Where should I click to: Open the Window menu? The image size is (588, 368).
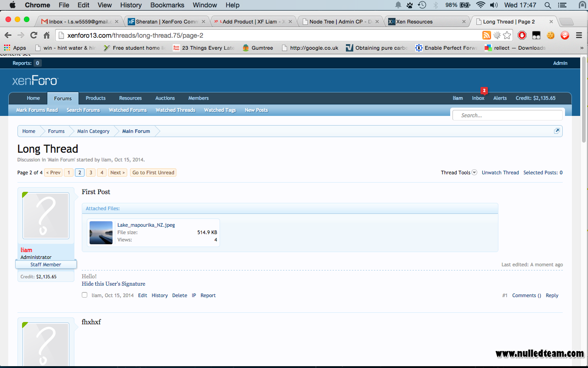coord(205,5)
